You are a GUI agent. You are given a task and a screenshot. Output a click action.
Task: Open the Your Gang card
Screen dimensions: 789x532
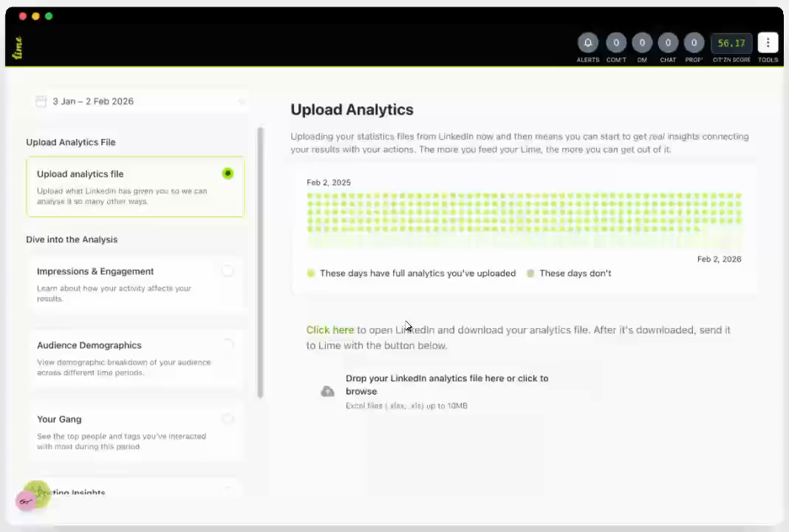135,432
